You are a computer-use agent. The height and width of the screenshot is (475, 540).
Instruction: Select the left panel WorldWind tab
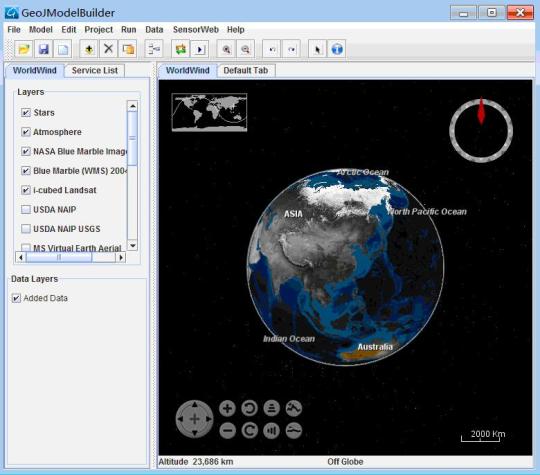(x=35, y=70)
